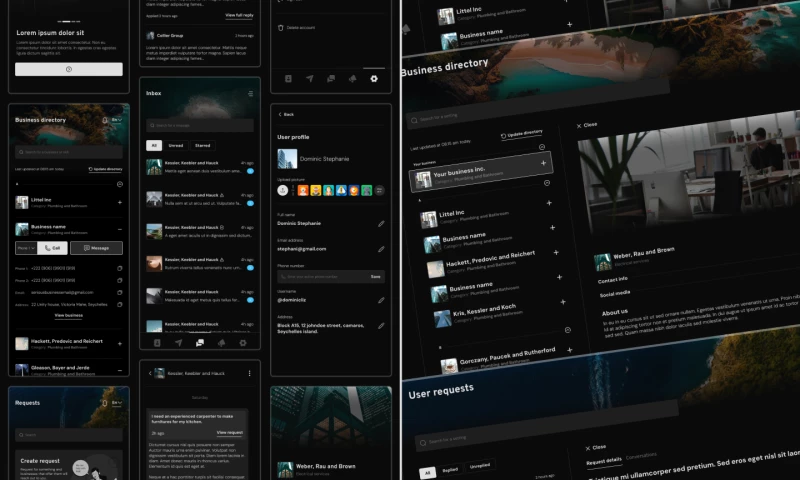800x480 pixels.
Task: Select the Unread tab in Inbox
Action: coord(176,145)
